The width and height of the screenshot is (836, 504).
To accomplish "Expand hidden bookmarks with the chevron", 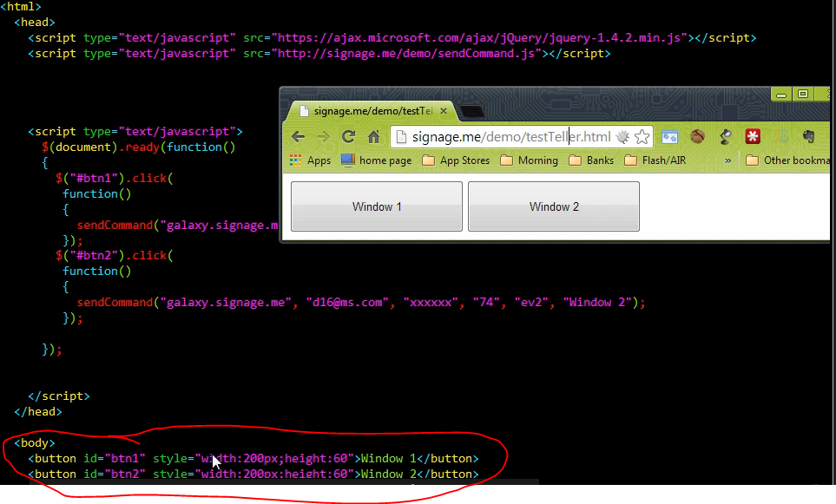I will tap(727, 160).
